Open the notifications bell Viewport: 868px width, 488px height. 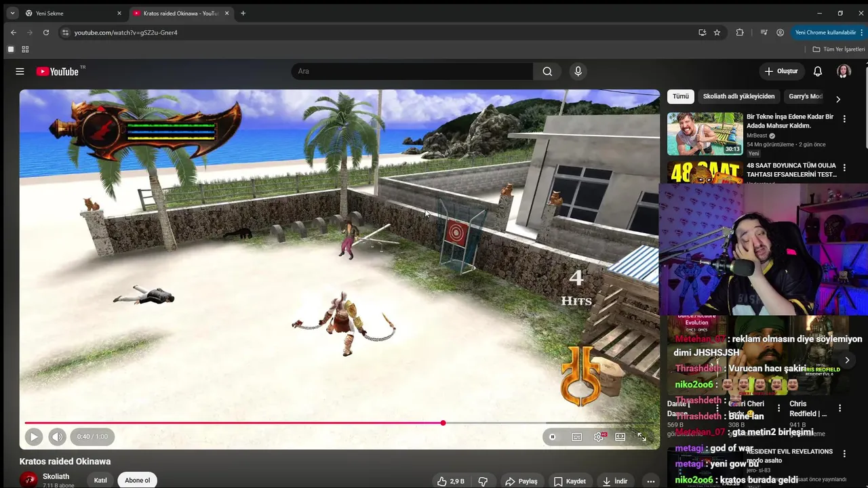818,71
